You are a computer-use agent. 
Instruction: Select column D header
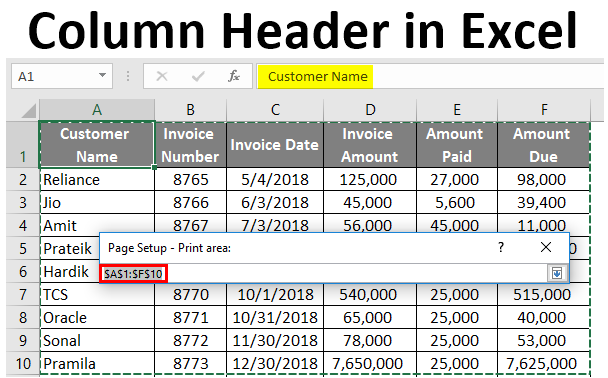coord(370,110)
